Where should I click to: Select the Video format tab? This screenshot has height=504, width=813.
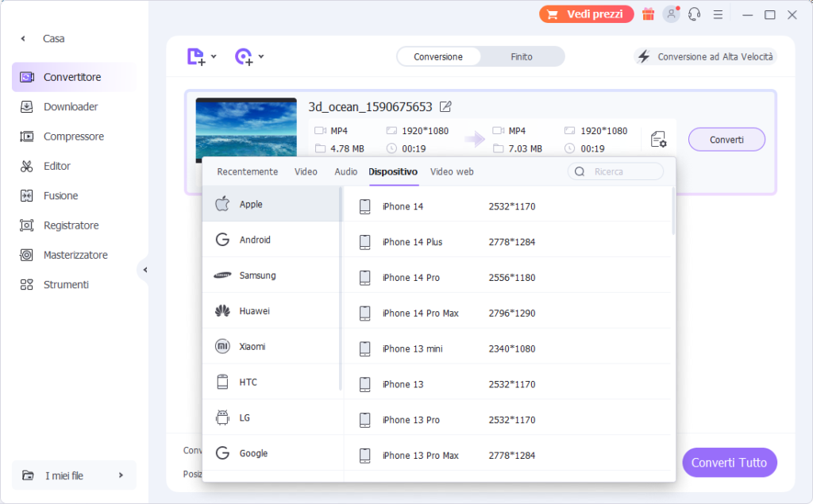pos(306,171)
